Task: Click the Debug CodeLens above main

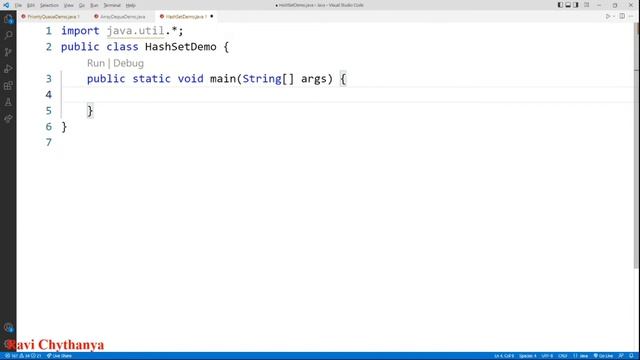Action: tap(129, 63)
